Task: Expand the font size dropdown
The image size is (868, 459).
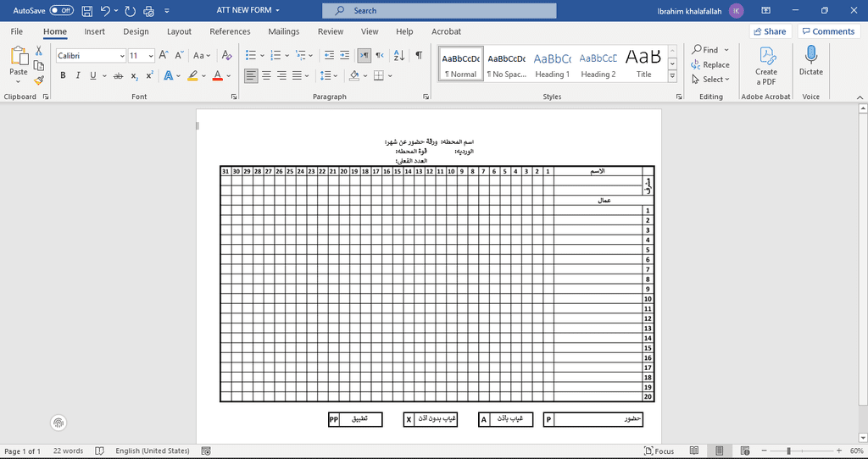Action: click(151, 56)
